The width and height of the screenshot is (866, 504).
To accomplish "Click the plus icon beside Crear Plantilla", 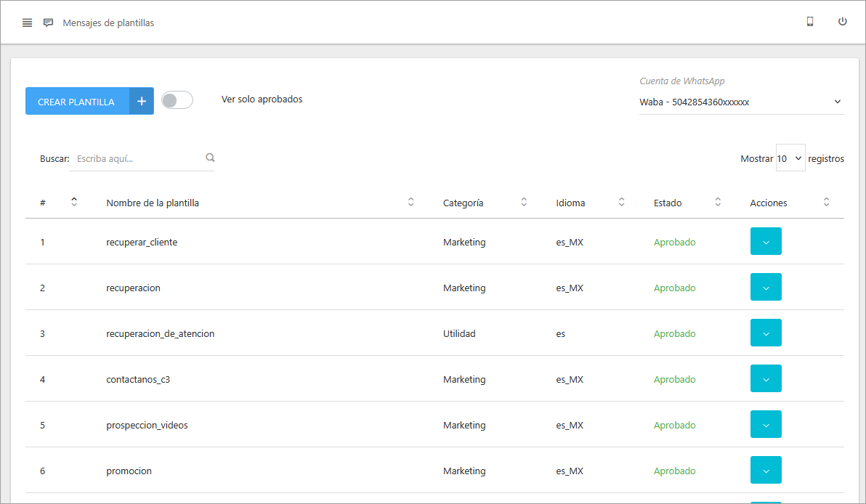I will pyautogui.click(x=142, y=102).
